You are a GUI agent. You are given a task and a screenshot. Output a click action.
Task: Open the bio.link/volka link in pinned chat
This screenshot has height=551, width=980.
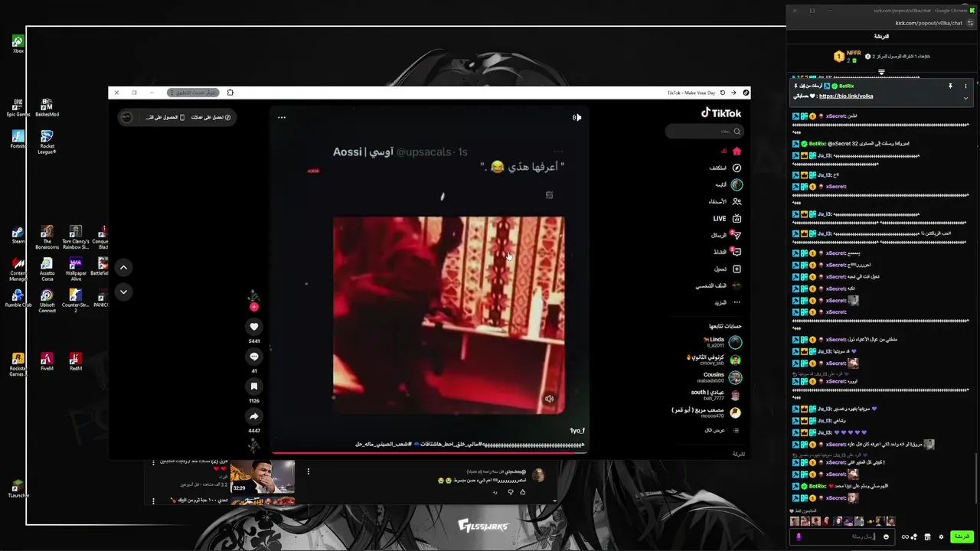[x=845, y=96]
